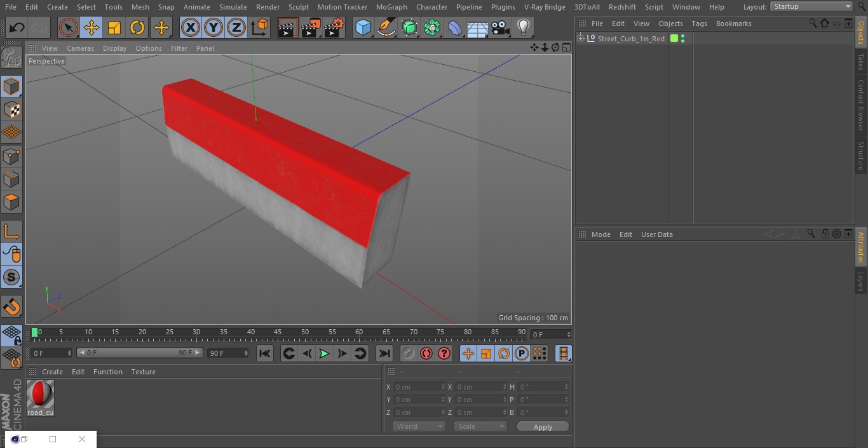Open the Layout dropdown showing Startup
Image resolution: width=868 pixels, height=448 pixels.
click(x=811, y=6)
